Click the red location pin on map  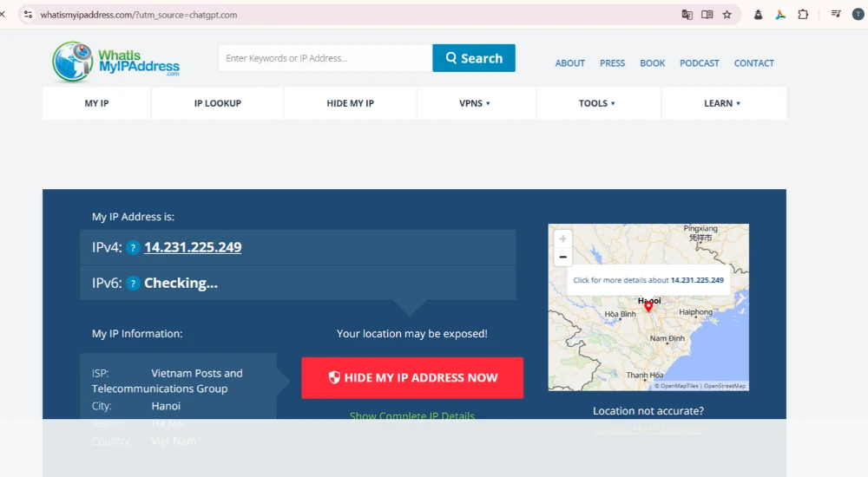648,306
